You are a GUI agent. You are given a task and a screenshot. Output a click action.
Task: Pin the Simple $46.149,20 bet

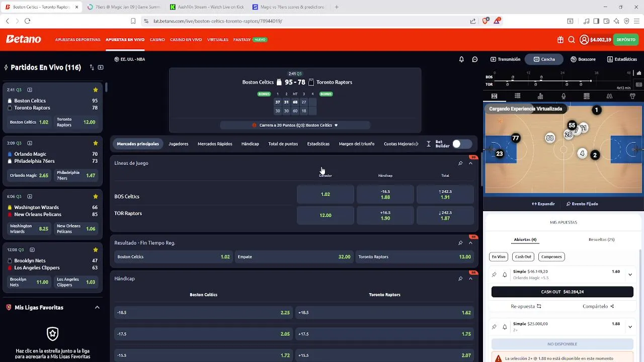point(494,275)
